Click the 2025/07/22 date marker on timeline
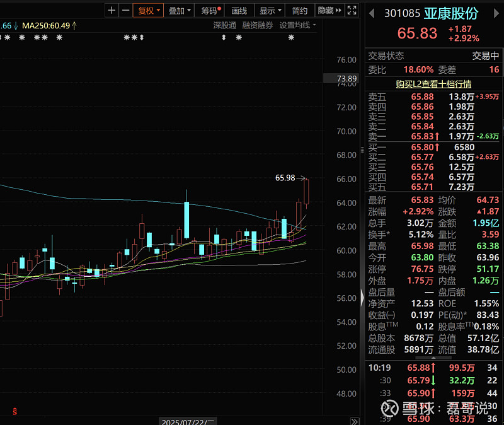Screen dimensions: 504x425 pyautogui.click(x=188, y=421)
